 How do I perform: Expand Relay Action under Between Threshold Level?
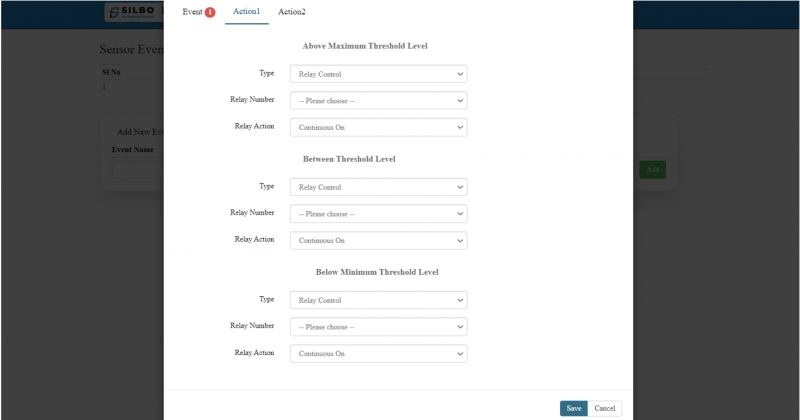378,241
